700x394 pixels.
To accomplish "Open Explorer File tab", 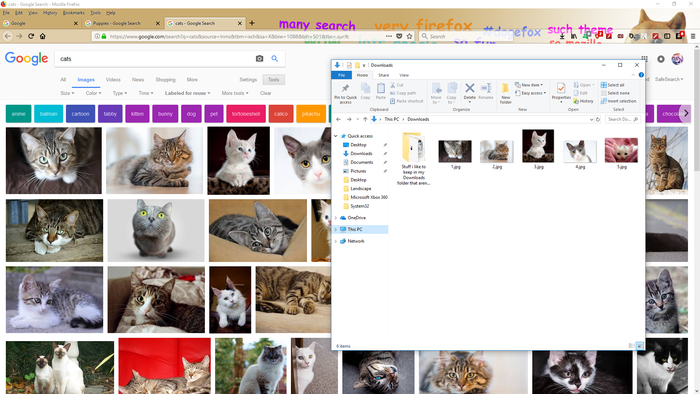I will [x=342, y=75].
